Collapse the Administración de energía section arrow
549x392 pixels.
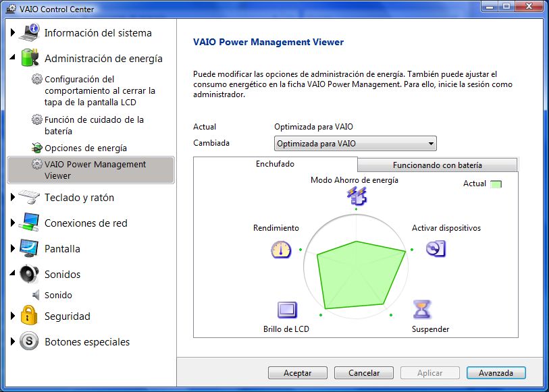13,56
